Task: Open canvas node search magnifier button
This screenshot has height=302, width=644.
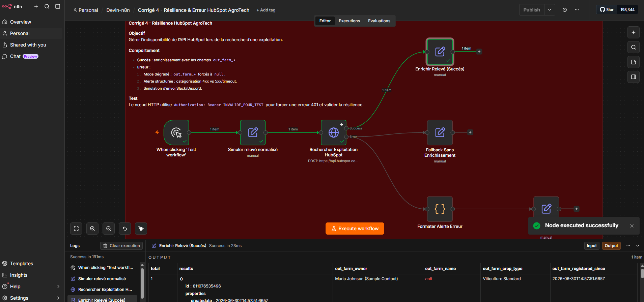Action: tap(634, 47)
